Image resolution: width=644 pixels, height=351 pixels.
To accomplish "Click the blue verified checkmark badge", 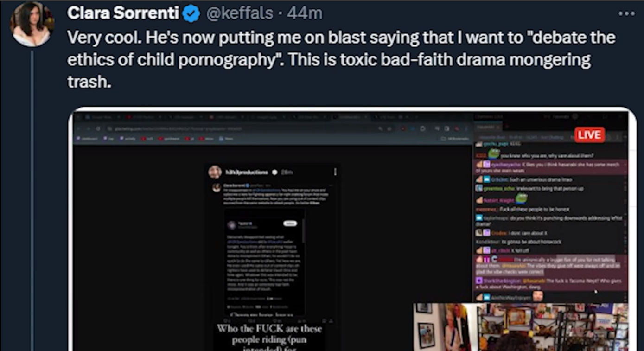I will 191,14.
